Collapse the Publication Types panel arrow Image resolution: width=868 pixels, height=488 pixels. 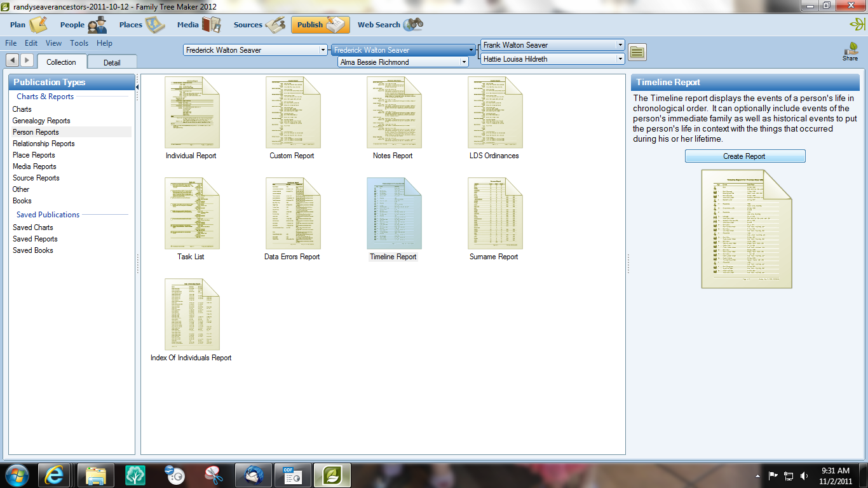[x=138, y=86]
